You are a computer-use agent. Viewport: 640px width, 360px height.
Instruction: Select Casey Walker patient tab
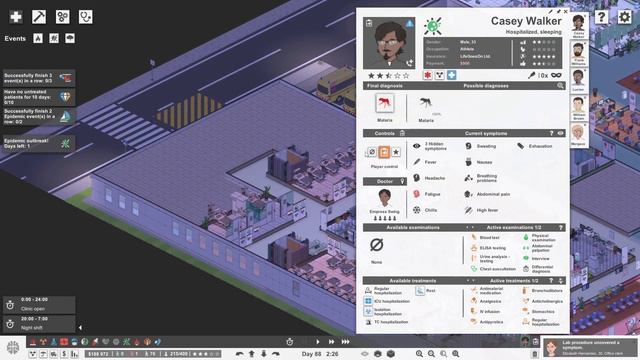click(579, 26)
